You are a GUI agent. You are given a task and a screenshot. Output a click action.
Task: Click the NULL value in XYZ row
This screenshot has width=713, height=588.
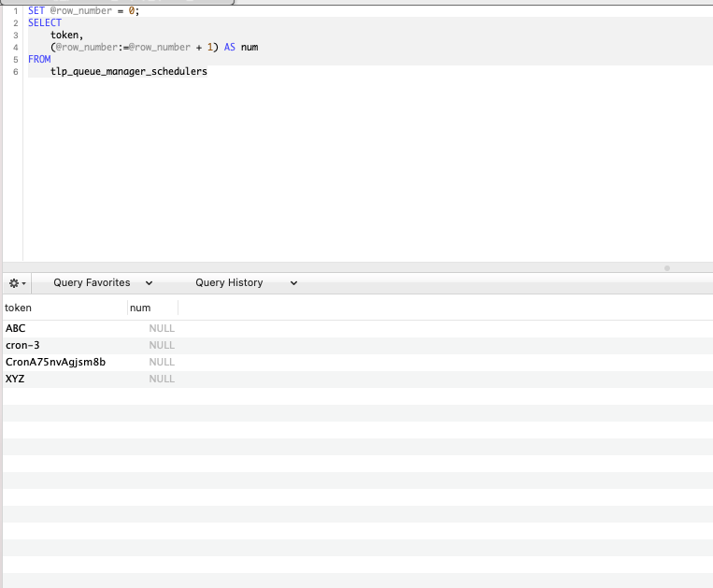[162, 379]
